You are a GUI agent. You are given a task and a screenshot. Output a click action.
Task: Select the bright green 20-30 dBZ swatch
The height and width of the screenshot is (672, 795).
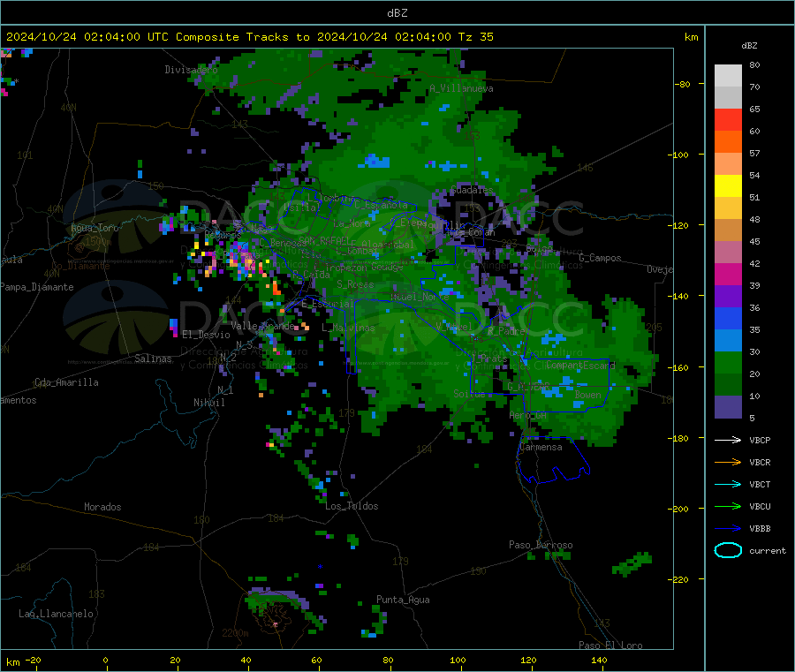point(728,362)
